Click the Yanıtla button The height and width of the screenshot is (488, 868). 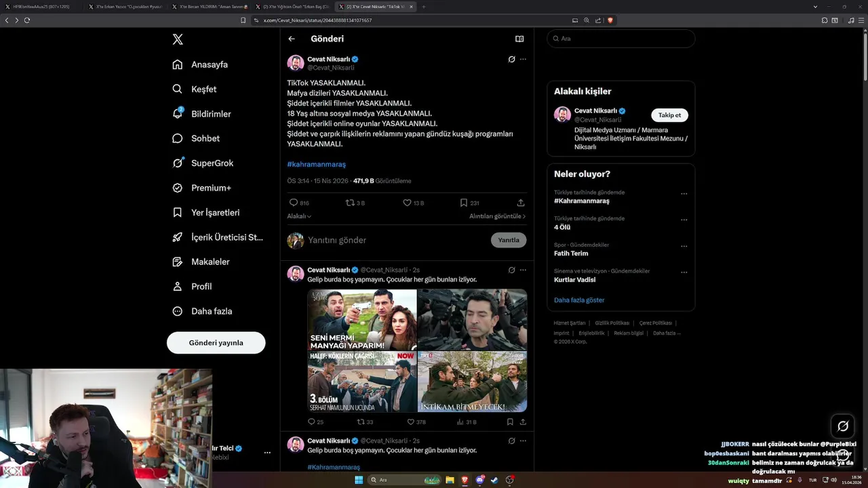pos(509,240)
